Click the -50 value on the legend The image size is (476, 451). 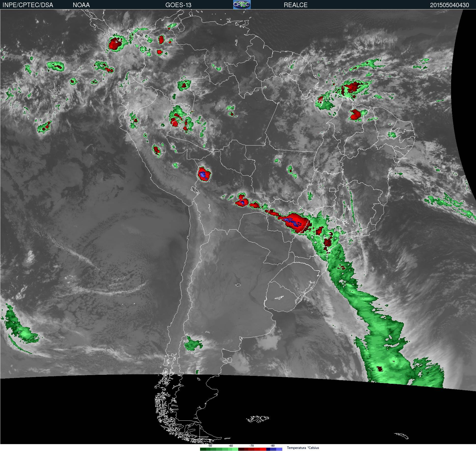point(210,446)
